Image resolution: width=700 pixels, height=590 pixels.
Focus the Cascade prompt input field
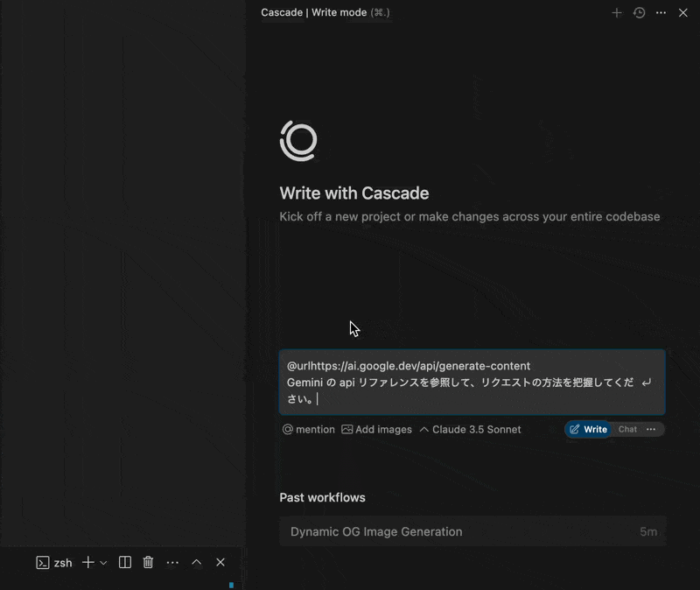click(x=464, y=383)
